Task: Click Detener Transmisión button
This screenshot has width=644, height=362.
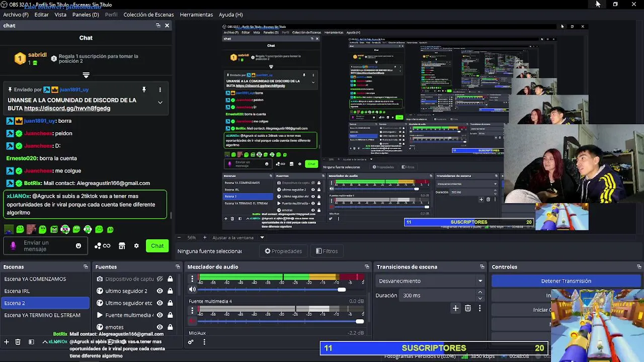Action: [x=566, y=281]
